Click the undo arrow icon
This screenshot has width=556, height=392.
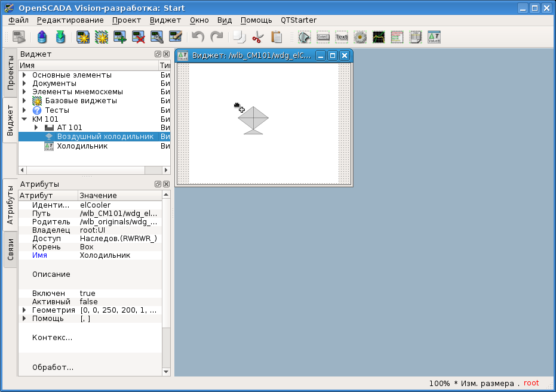pos(198,38)
